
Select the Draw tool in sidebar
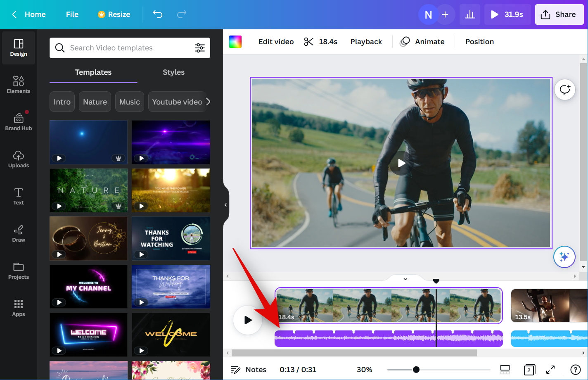point(19,233)
